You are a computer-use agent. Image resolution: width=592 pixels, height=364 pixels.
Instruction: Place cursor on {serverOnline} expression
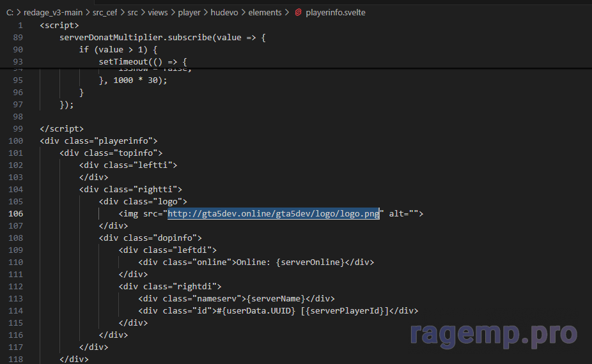click(310, 262)
